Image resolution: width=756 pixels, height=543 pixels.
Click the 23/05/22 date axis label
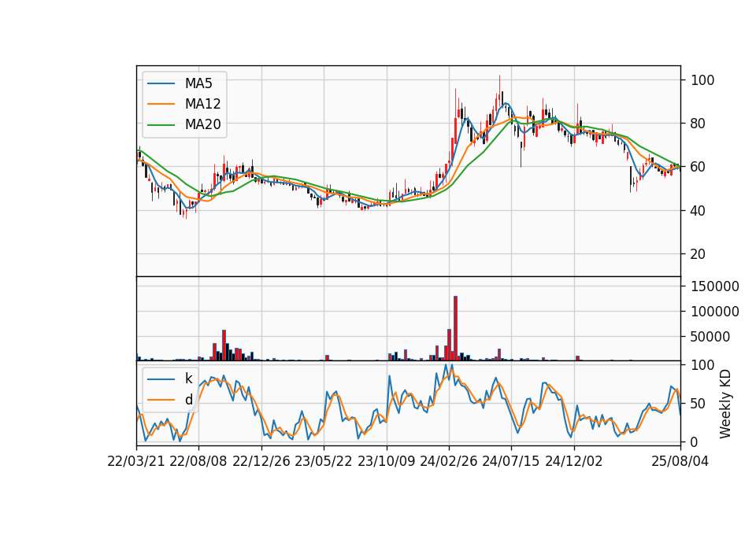point(324,461)
